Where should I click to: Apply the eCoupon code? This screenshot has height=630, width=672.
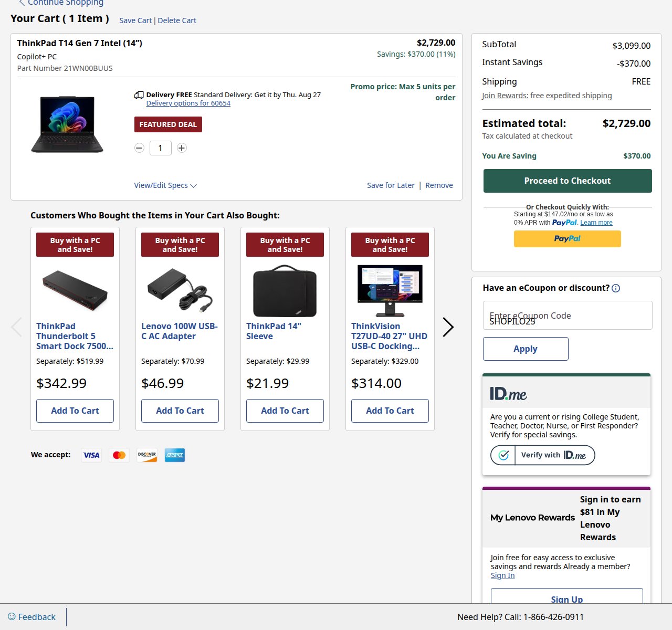pos(526,349)
